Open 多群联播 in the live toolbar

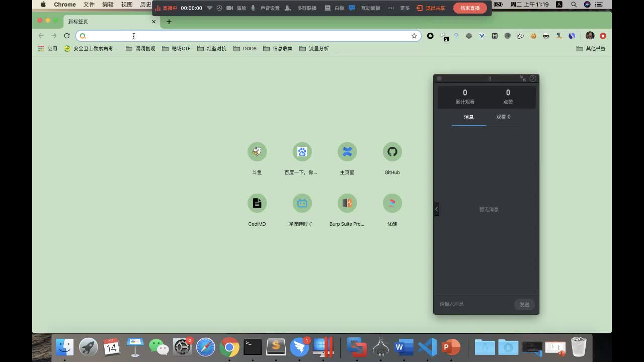(x=300, y=8)
